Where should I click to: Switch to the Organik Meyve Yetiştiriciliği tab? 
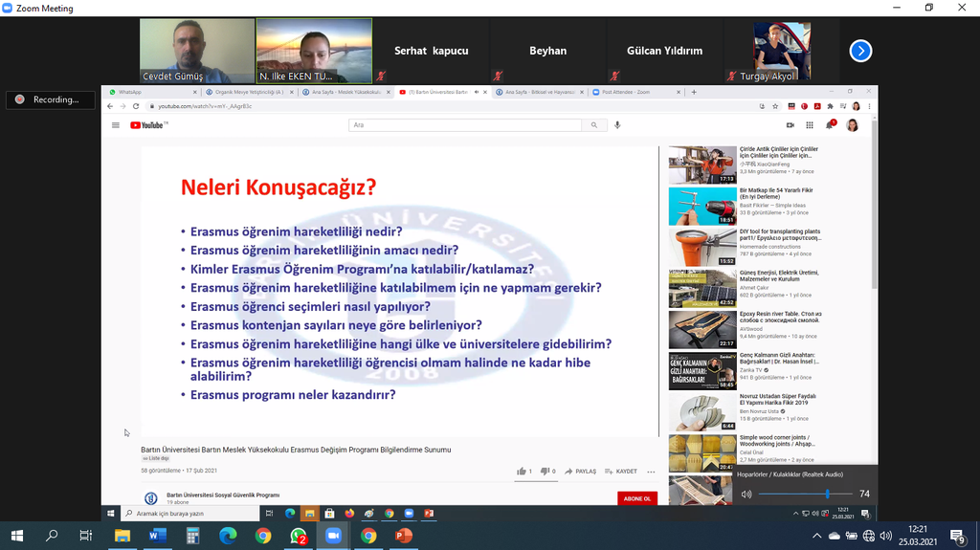click(x=249, y=92)
